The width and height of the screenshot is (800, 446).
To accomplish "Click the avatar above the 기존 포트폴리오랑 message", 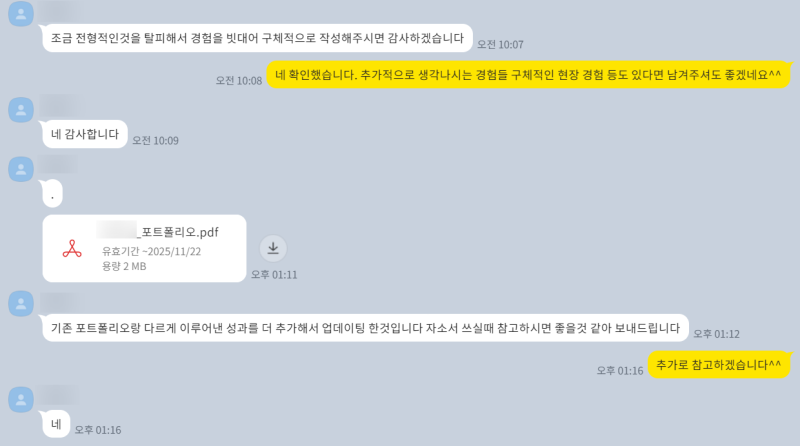I will pos(21,304).
